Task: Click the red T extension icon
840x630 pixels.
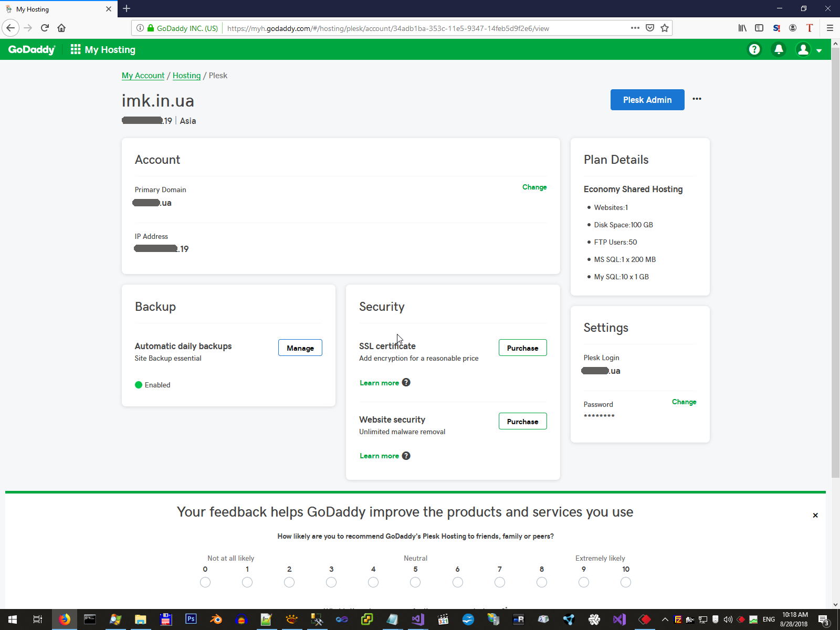Action: click(810, 28)
